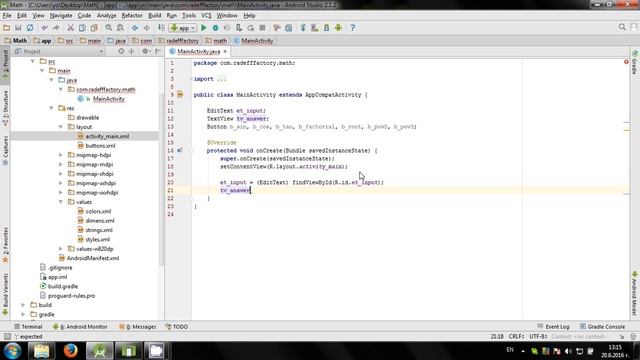Open the run configuration app dropdown
Screen dimensions: 640x360
183,28
